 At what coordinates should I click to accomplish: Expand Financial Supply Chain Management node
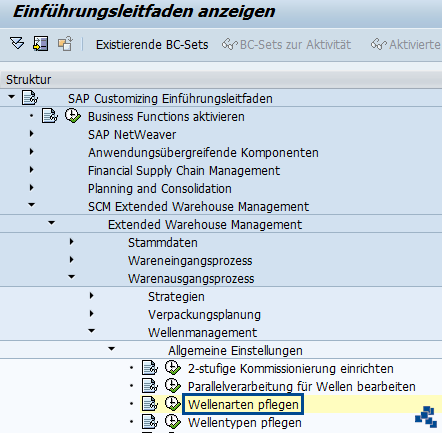click(x=32, y=170)
